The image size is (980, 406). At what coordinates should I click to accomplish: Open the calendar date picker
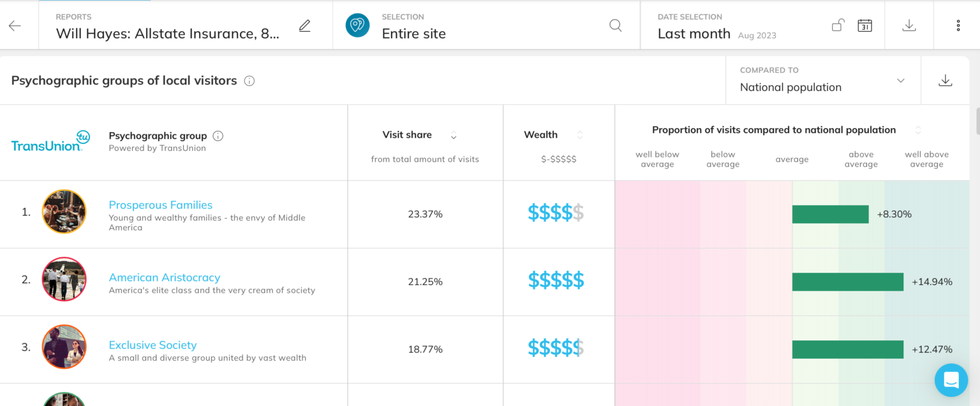(x=865, y=25)
